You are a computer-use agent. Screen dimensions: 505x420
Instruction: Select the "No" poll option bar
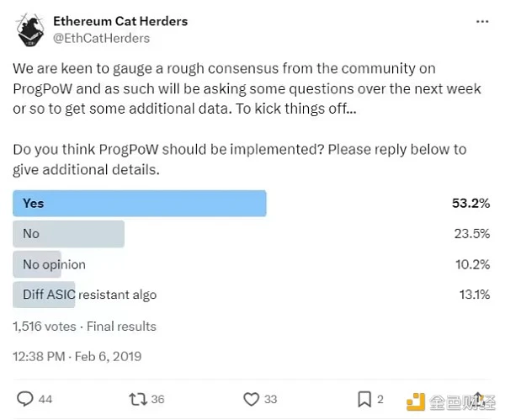pyautogui.click(x=69, y=234)
